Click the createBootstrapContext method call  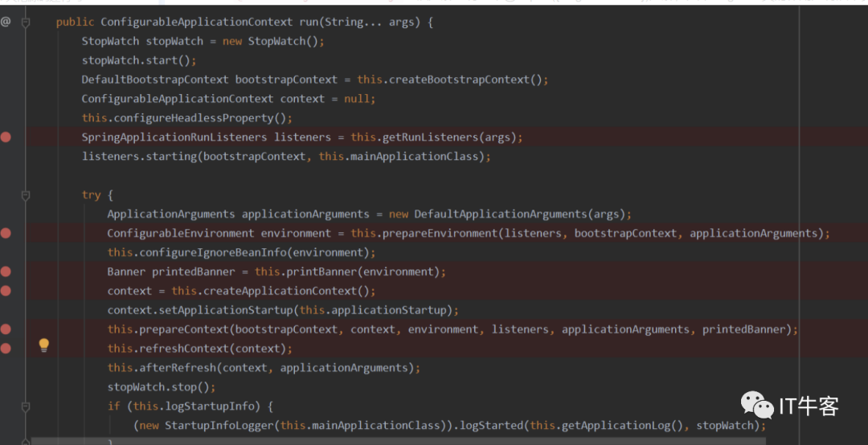[x=457, y=80]
